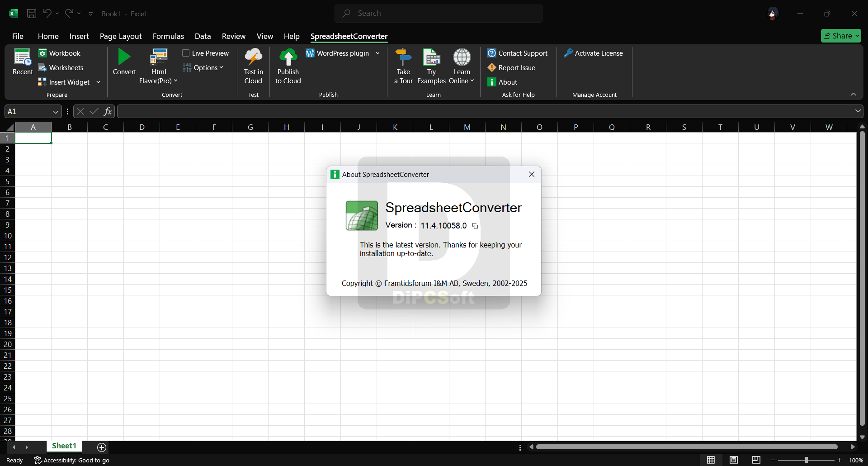Screen dimensions: 868x466
Task: Click the Workbook settings icon
Action: [42, 53]
